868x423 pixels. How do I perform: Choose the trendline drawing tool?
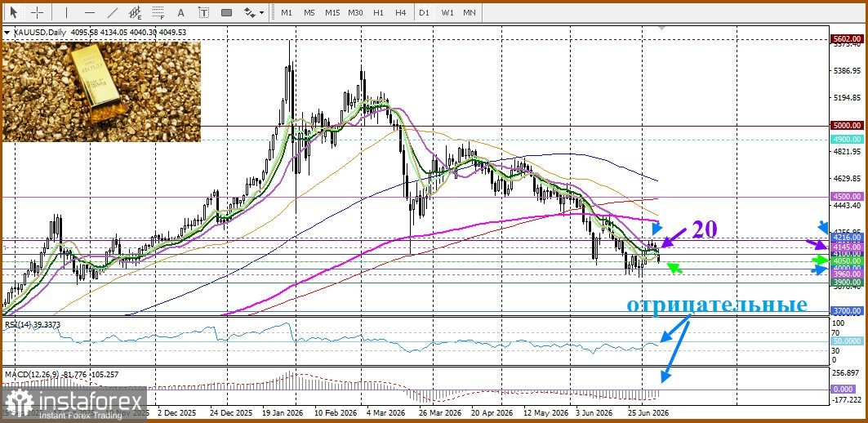point(113,12)
